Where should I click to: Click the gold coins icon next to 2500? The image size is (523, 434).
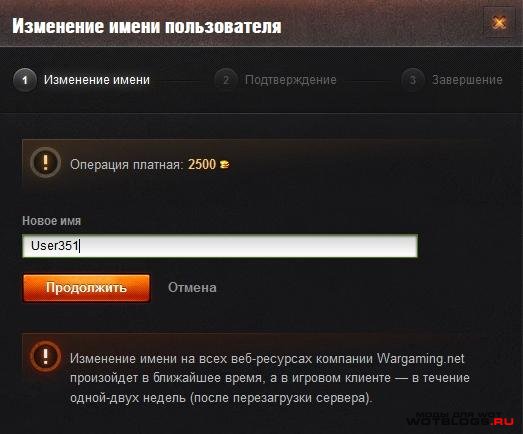tap(224, 164)
